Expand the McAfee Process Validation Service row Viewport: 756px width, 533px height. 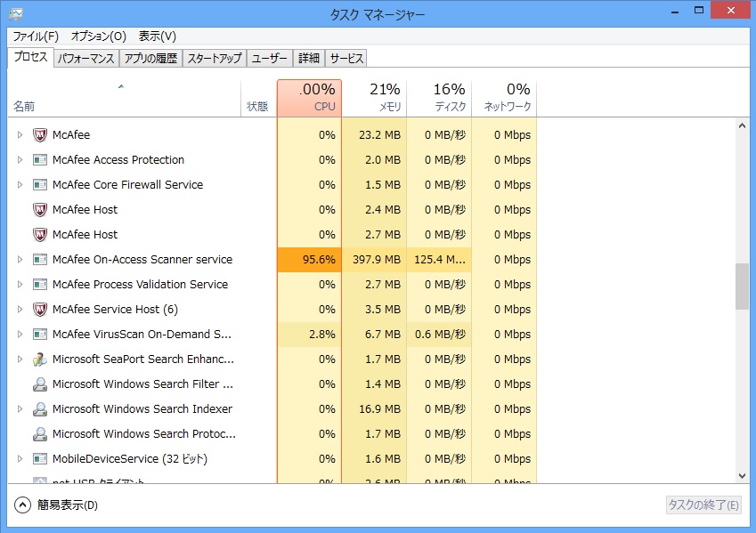point(20,285)
